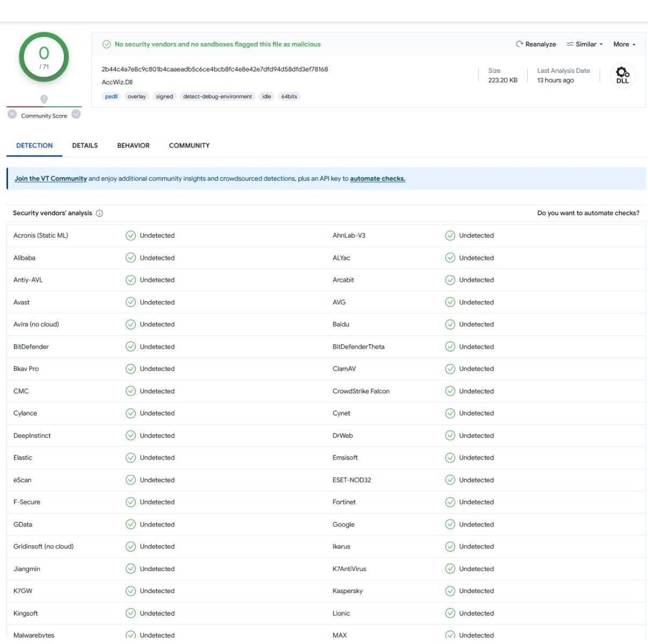
Task: Click the green check icon in the banner
Action: coord(107,44)
